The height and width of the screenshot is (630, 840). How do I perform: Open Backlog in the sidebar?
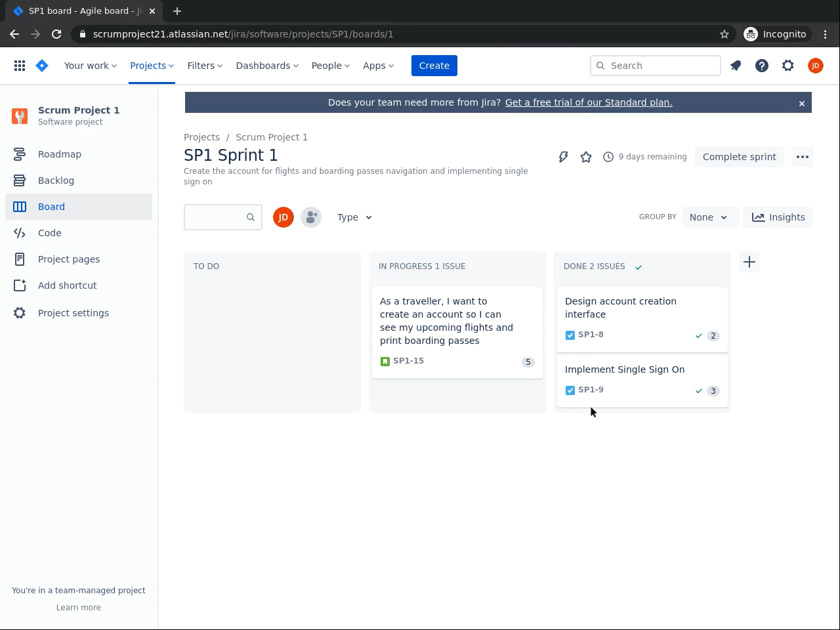click(56, 180)
